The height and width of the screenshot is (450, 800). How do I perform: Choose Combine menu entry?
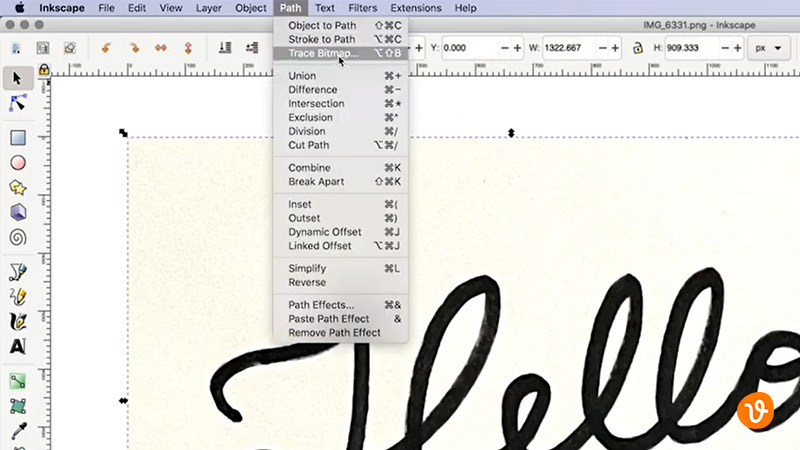(340, 168)
